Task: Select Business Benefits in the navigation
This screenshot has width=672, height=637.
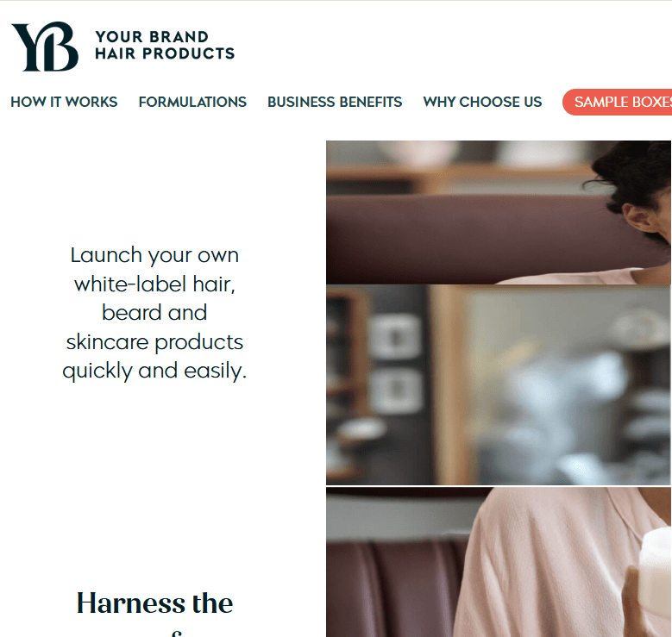Action: (335, 102)
